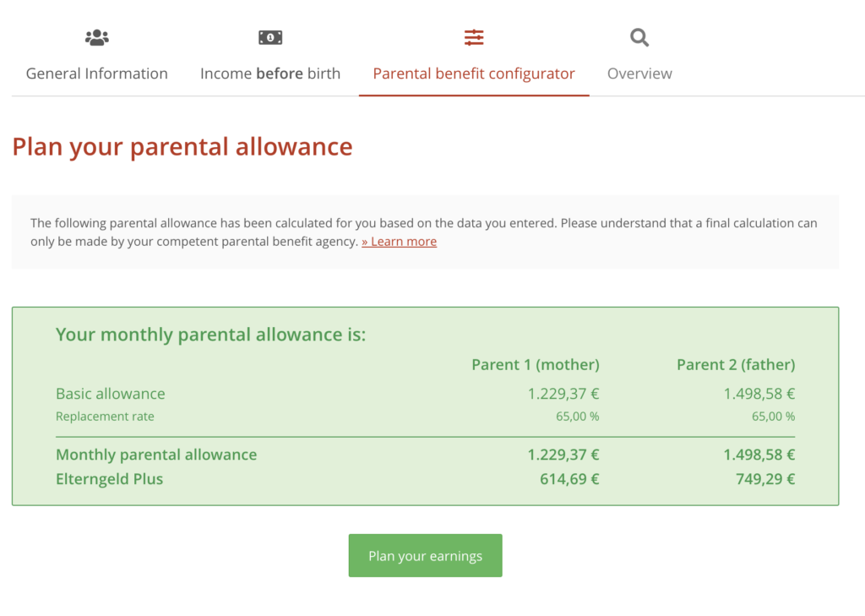Screen dimensions: 865x616
Task: Click the heading Plan your parental allowance
Action: [x=182, y=146]
